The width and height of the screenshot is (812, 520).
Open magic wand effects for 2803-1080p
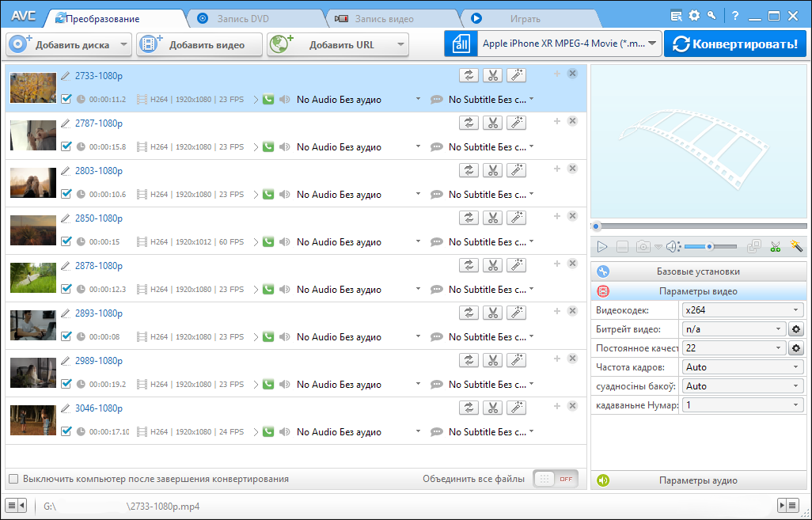[516, 170]
